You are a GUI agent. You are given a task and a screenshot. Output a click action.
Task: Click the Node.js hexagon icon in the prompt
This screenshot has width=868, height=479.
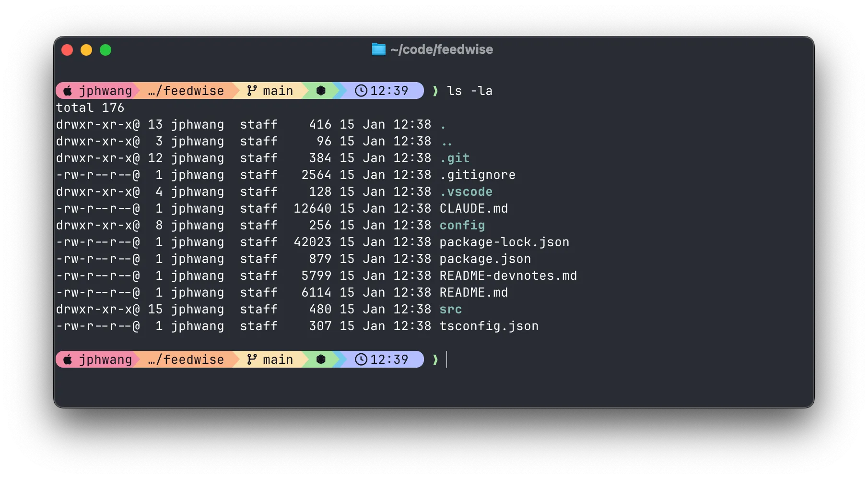[321, 90]
